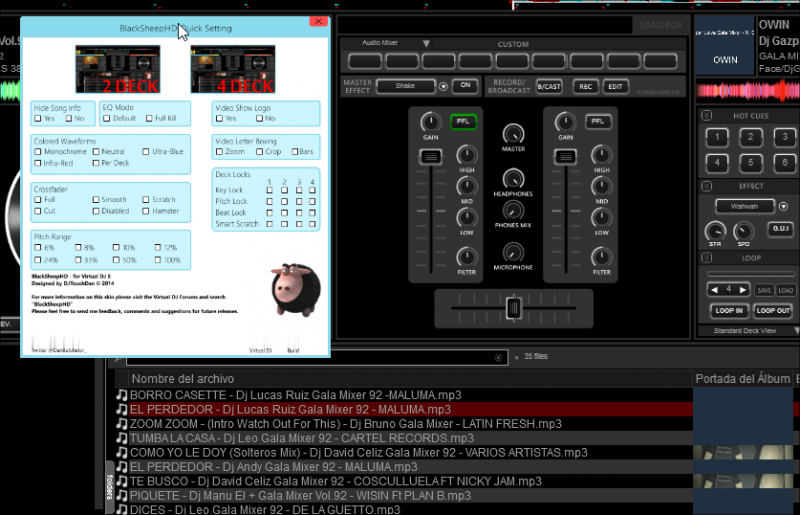Enable Default EQ Mode checkbox

[107, 118]
